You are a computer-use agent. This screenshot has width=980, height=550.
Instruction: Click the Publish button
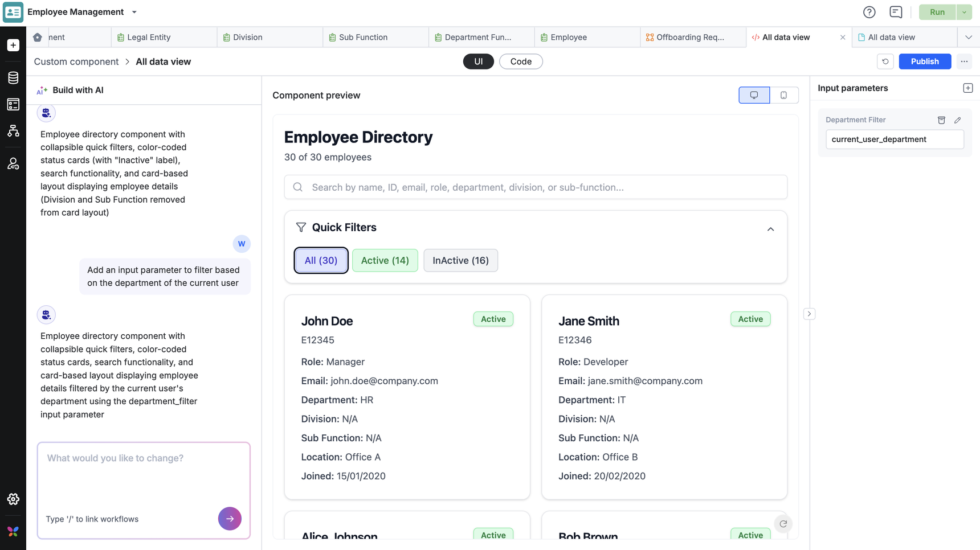[924, 61]
